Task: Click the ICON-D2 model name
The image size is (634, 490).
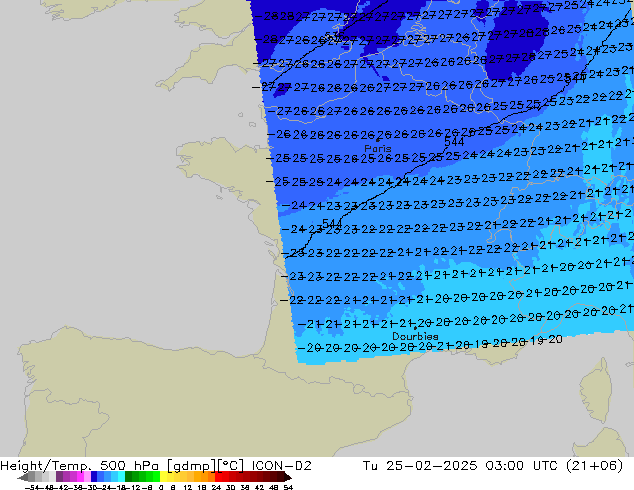Action: click(x=281, y=466)
